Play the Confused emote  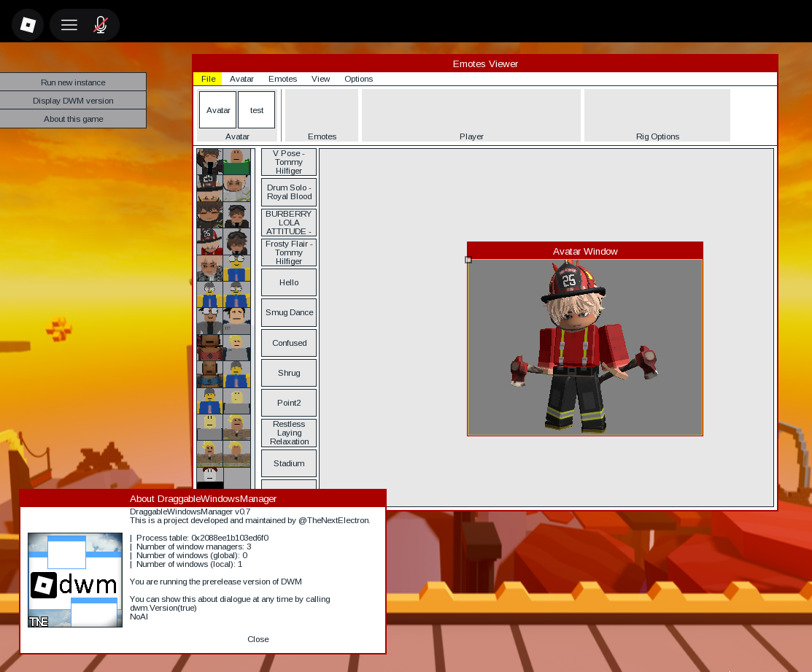click(289, 343)
